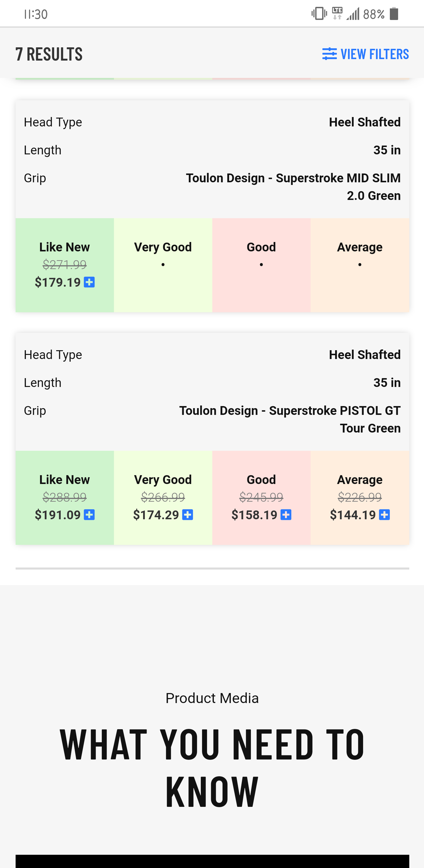Tap the plus icon beside $179.19

click(89, 282)
